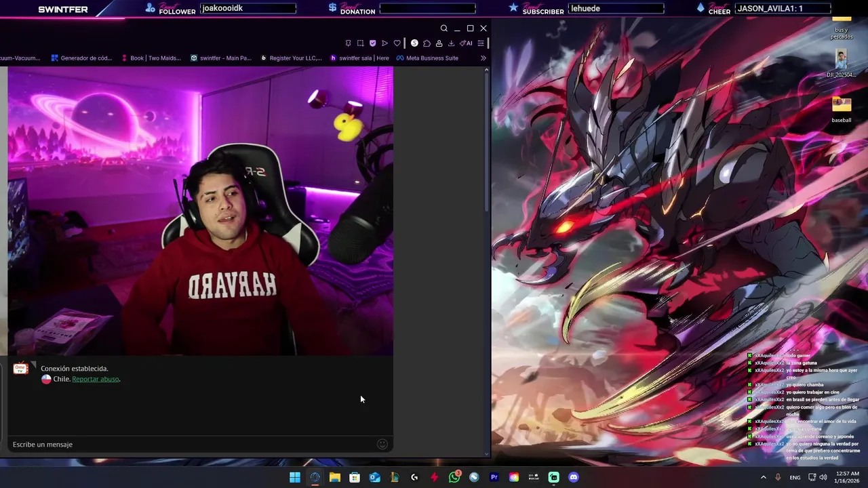This screenshot has width=868, height=488.
Task: Click the send flow arrow icon
Action: 384,43
